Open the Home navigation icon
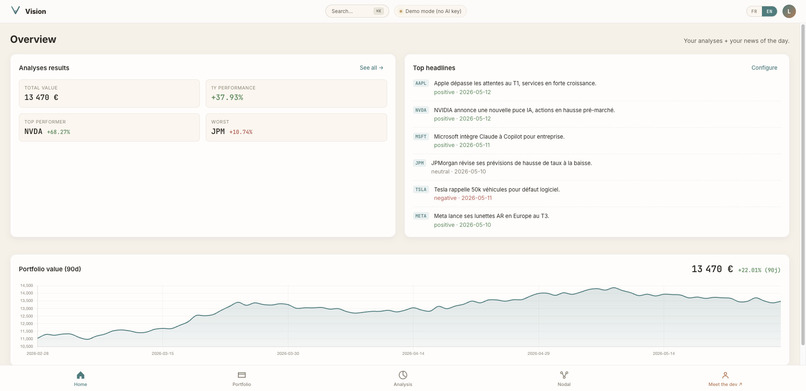This screenshot has width=806, height=391. (x=80, y=375)
